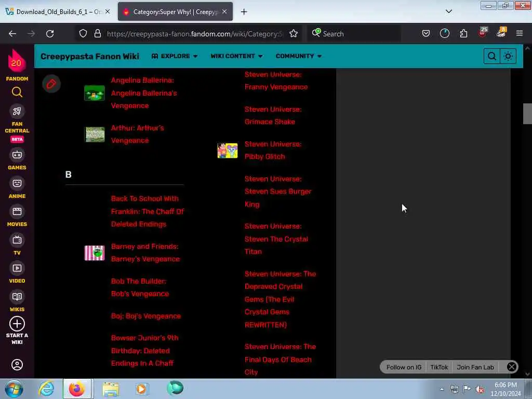Go back using browser back arrow
This screenshot has height=399, width=532.
[12, 34]
